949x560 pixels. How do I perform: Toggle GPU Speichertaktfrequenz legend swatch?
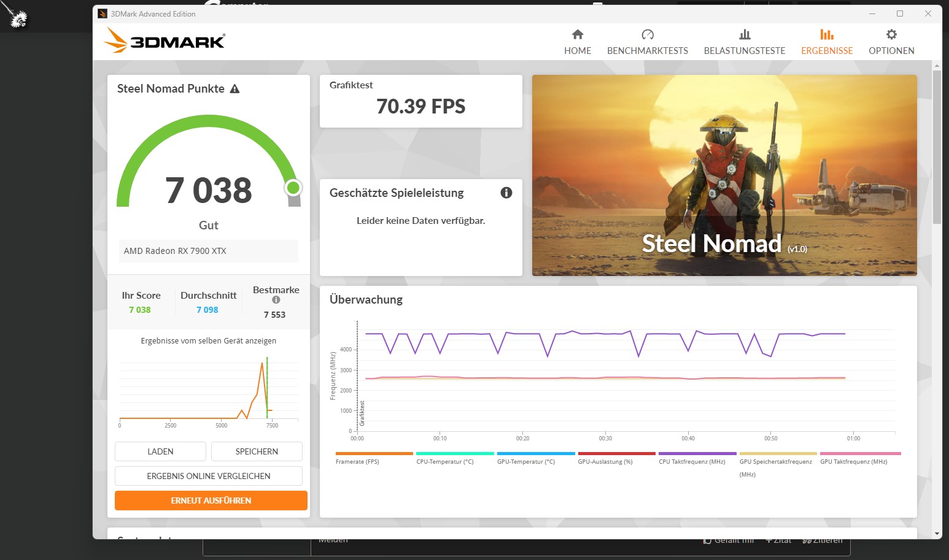tap(778, 454)
